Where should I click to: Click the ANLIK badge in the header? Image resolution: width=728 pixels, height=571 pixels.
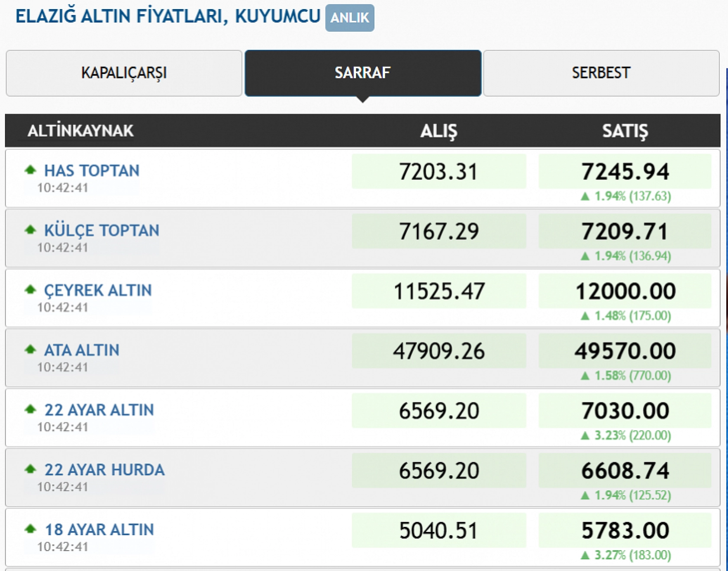350,18
